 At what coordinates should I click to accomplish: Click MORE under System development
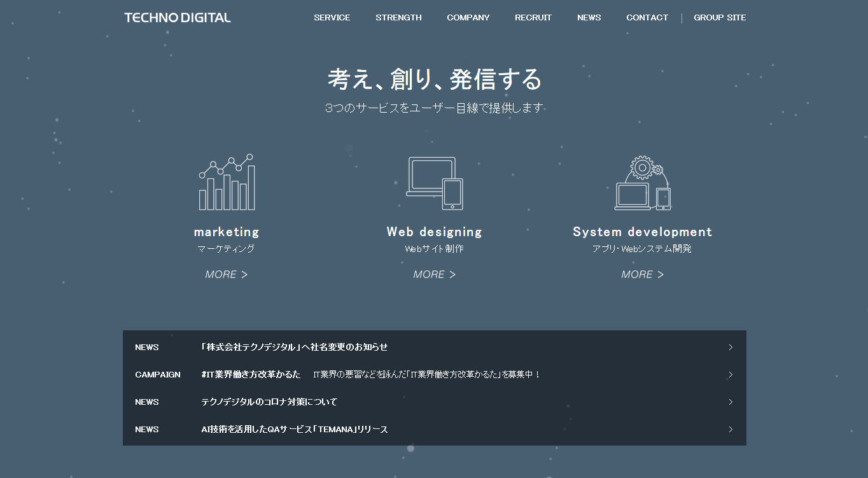pos(642,274)
